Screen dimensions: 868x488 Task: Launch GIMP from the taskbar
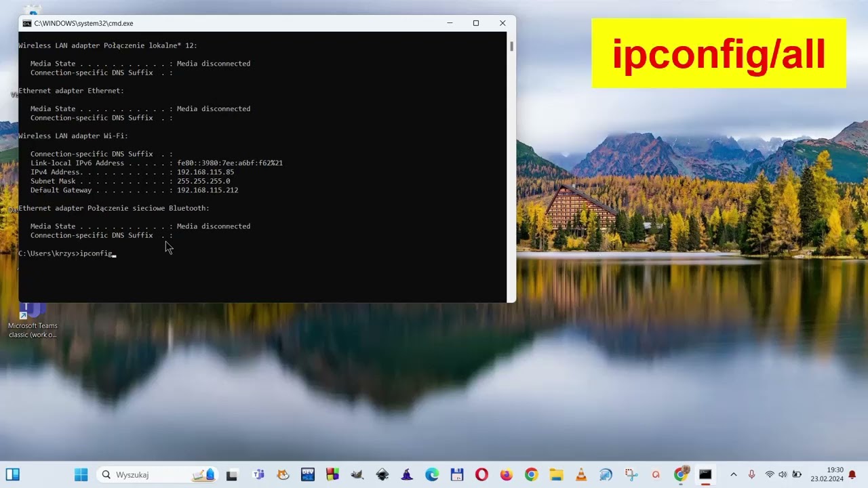point(357,474)
